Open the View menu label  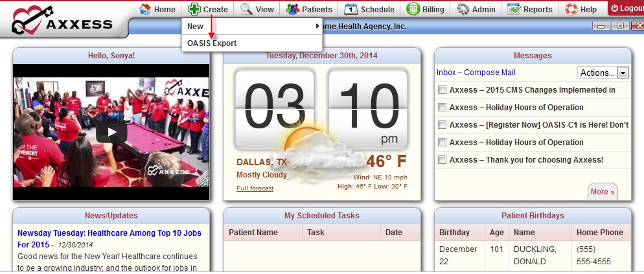[x=264, y=10]
